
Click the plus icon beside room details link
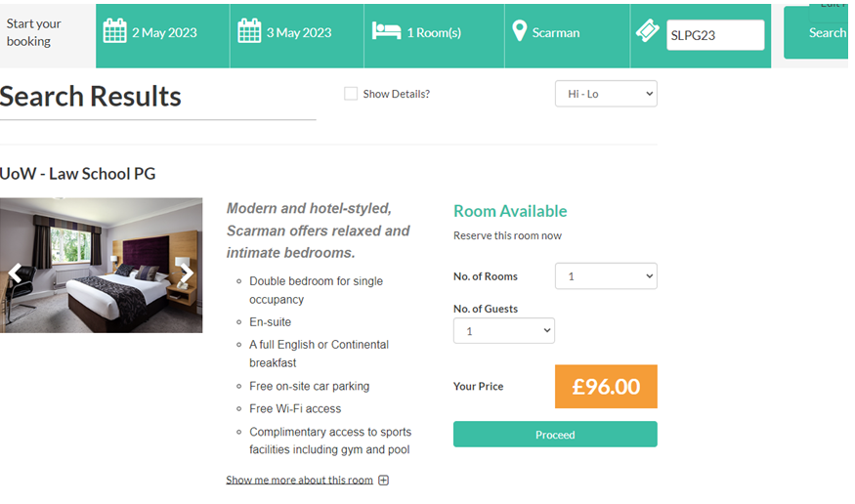384,481
